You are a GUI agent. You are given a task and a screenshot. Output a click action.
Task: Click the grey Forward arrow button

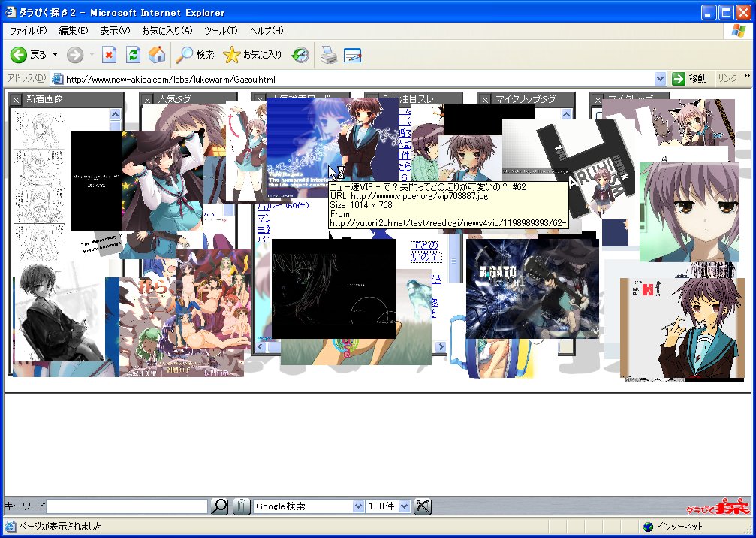(75, 55)
